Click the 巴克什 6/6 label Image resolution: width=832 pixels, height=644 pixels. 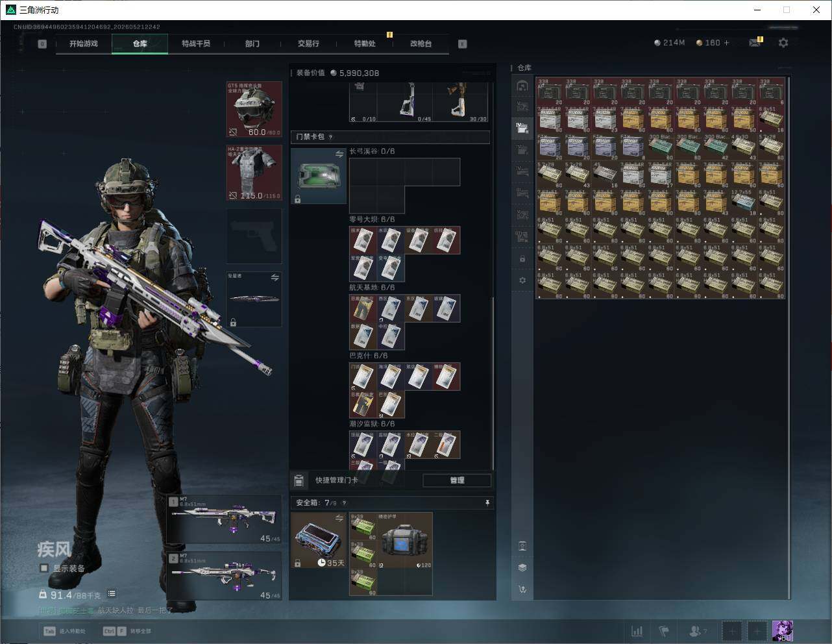(368, 356)
